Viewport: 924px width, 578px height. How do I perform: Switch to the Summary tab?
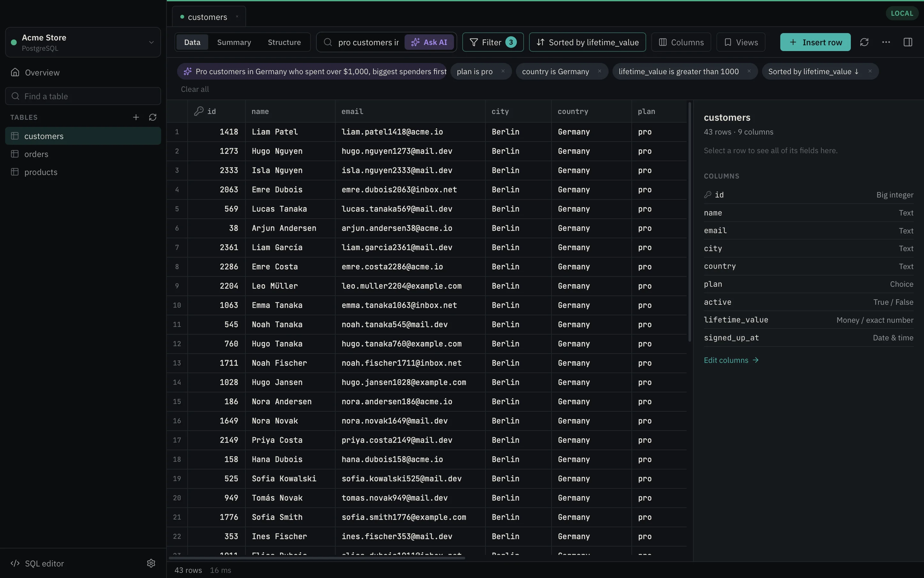[x=234, y=42]
